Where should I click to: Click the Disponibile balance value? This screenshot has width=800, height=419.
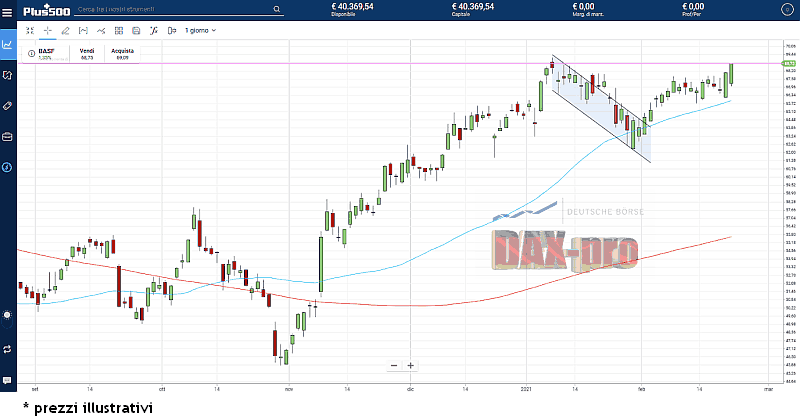click(x=352, y=7)
